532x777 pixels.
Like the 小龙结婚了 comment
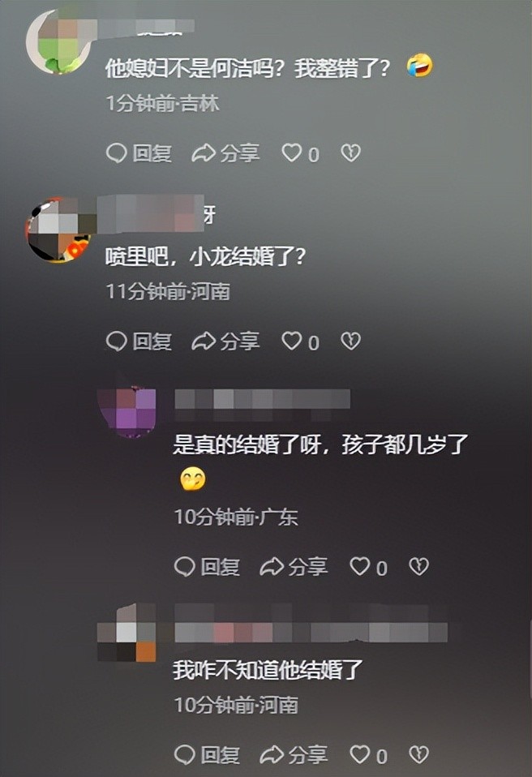[x=300, y=341]
